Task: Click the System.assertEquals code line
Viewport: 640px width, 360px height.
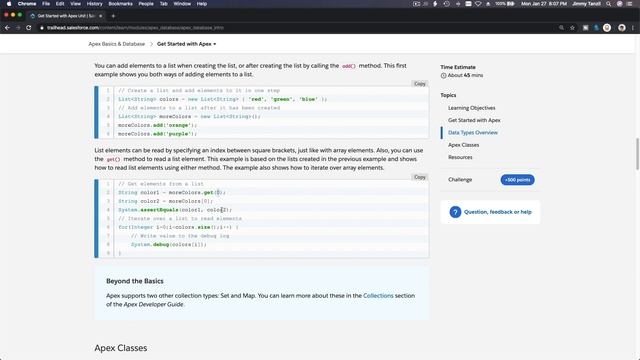Action: pyautogui.click(x=175, y=210)
